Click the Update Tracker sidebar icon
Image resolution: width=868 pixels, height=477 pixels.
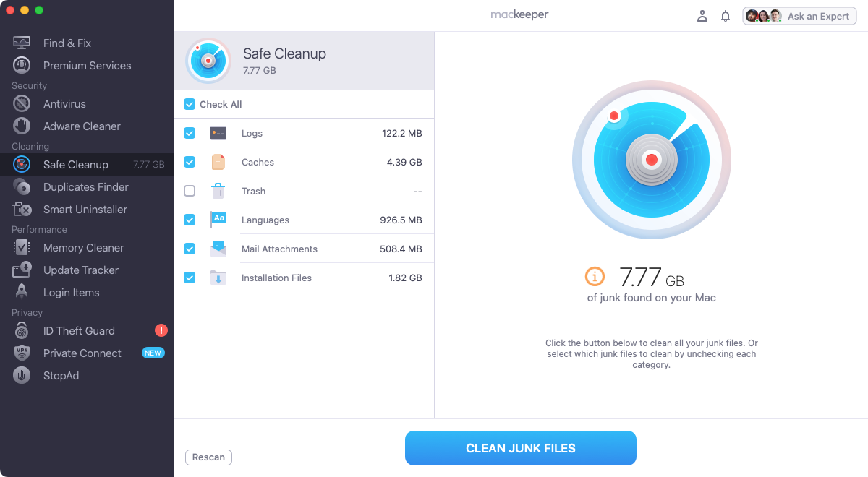[x=22, y=270]
